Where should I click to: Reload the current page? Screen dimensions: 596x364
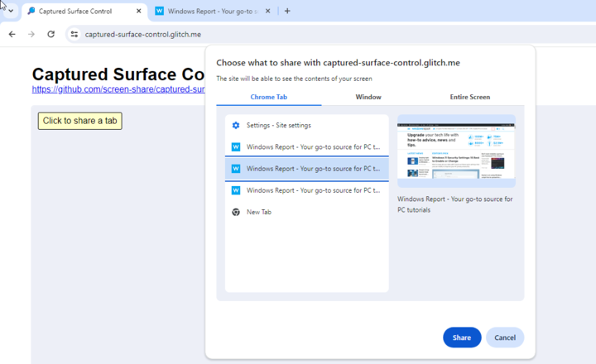[51, 34]
